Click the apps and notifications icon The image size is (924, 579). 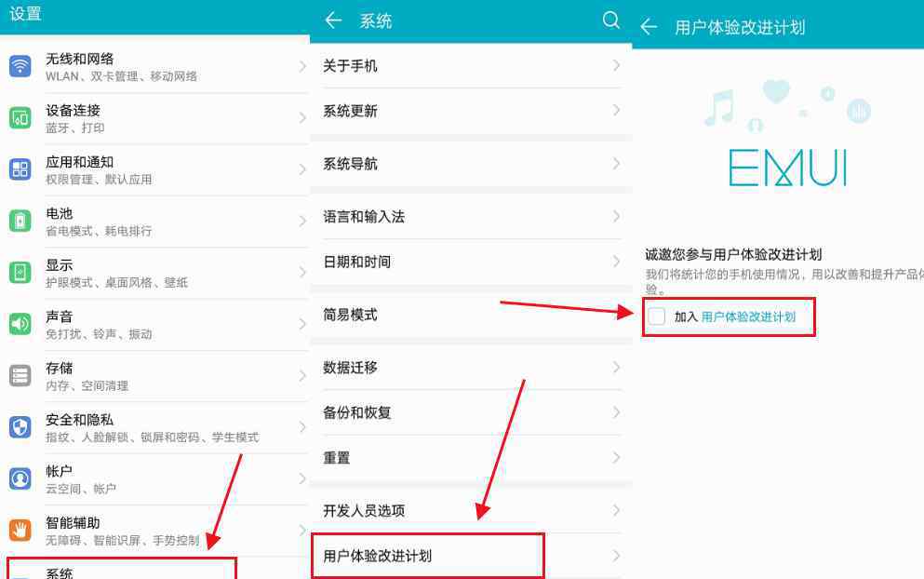pos(20,169)
